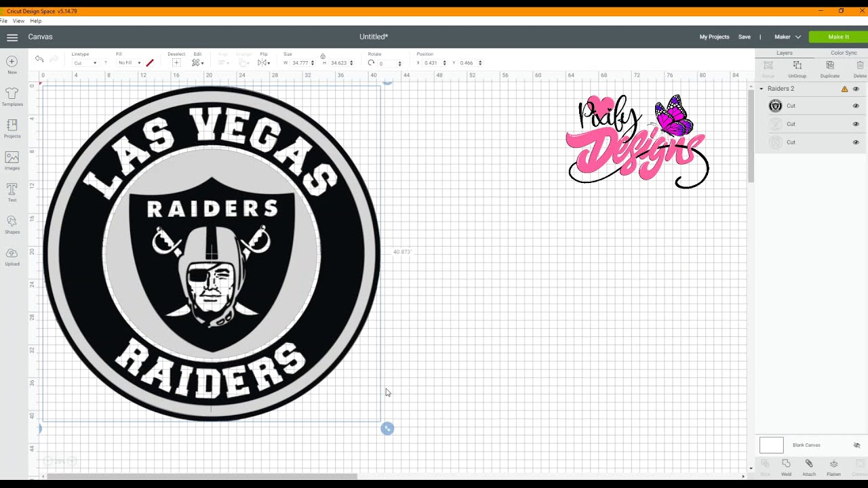Open the Edit dropdown
The height and width of the screenshot is (488, 868).
click(197, 63)
